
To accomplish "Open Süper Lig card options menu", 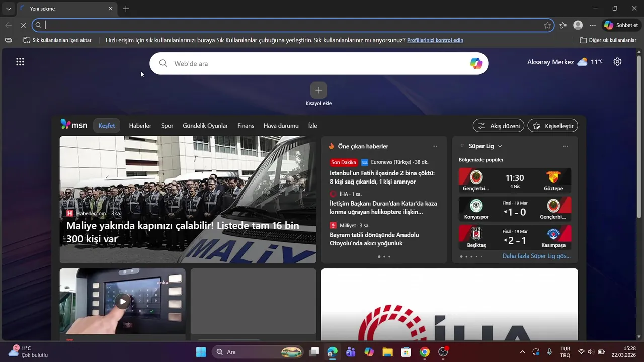I will pyautogui.click(x=566, y=146).
